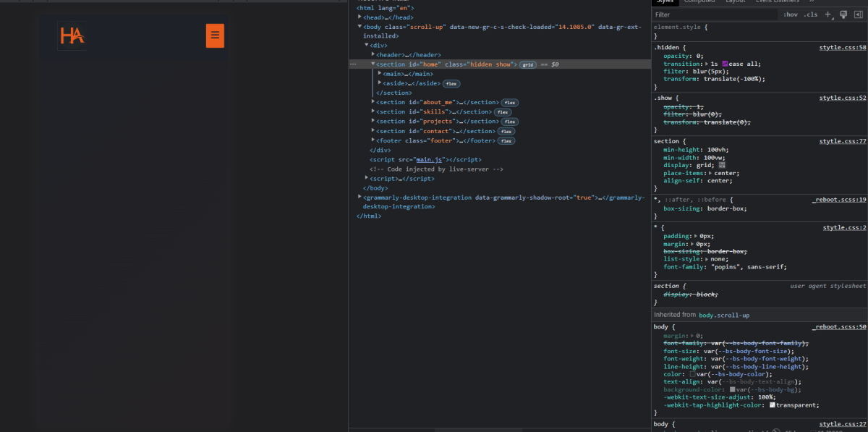Open the grid editor icon next to display: grid

click(720, 165)
